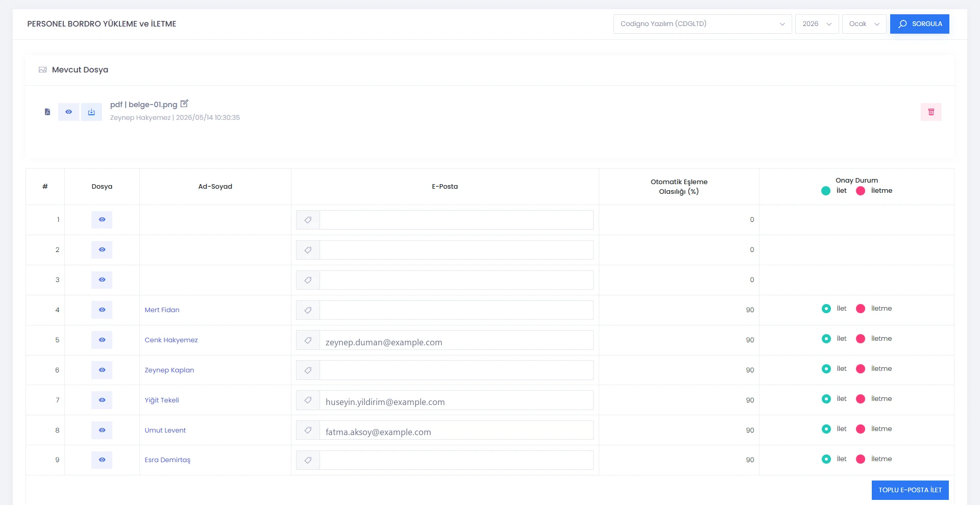Image resolution: width=980 pixels, height=505 pixels.
Task: Click the tag icon in Umut Levent's row
Action: tap(308, 431)
